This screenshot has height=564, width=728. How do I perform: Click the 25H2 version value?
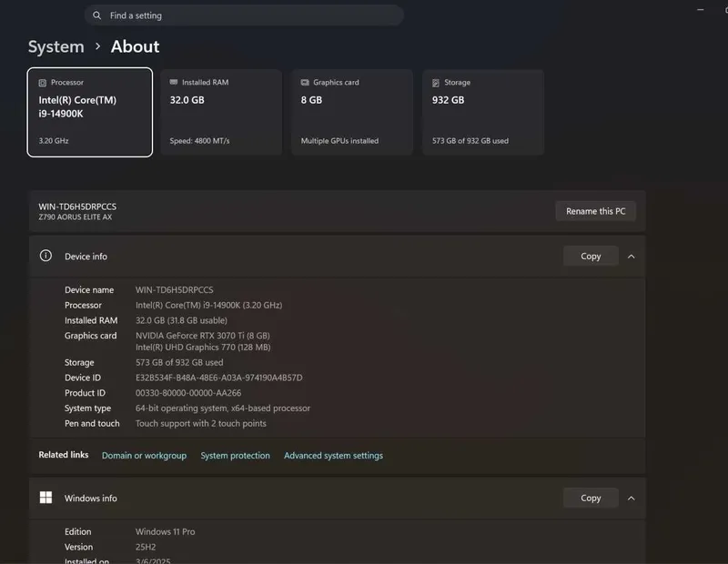coord(146,547)
